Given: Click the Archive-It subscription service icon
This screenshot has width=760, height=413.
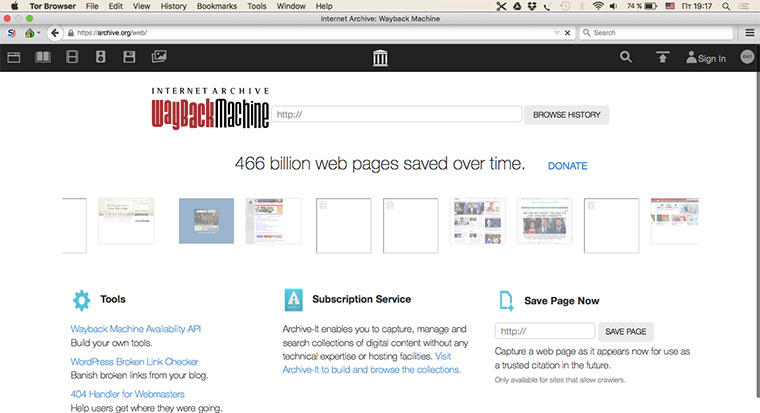Looking at the screenshot, I should tap(294, 300).
